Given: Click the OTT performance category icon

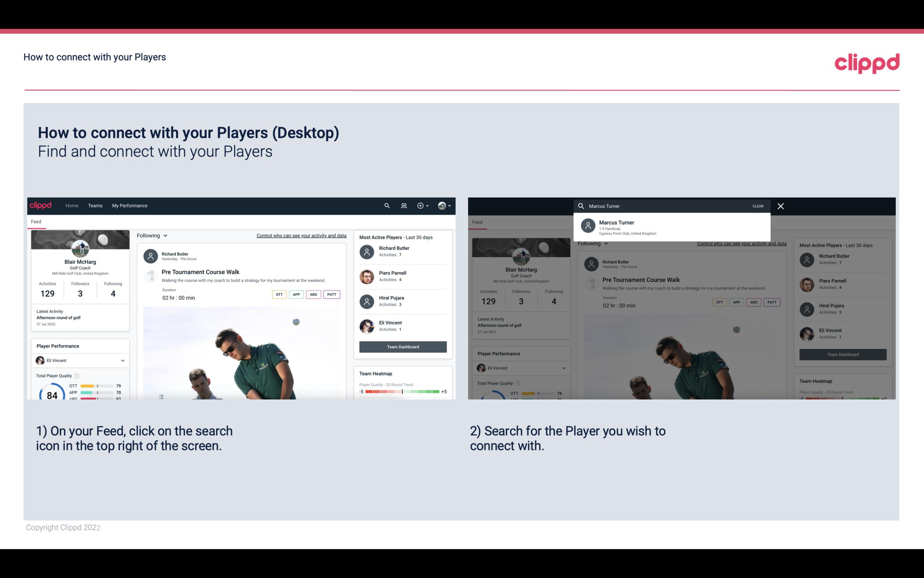Looking at the screenshot, I should [x=279, y=293].
